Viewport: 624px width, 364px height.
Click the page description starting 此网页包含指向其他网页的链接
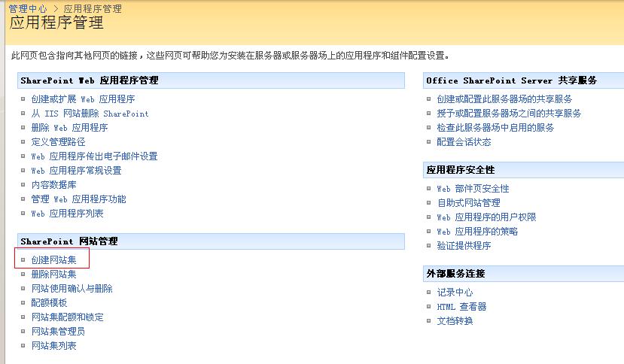pos(230,56)
